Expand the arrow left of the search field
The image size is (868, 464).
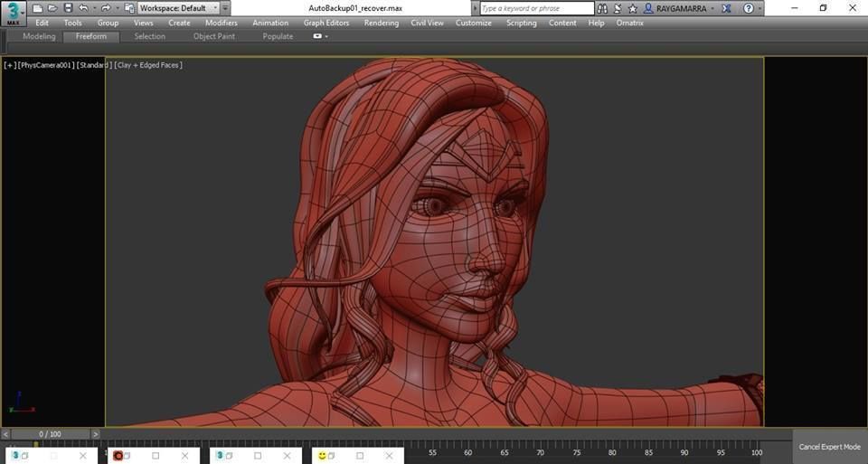coord(475,8)
